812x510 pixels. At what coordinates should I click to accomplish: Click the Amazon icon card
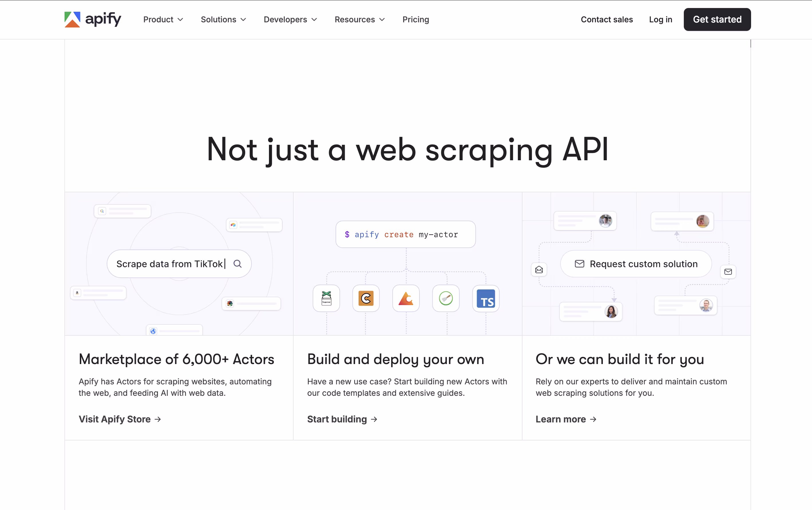point(98,293)
